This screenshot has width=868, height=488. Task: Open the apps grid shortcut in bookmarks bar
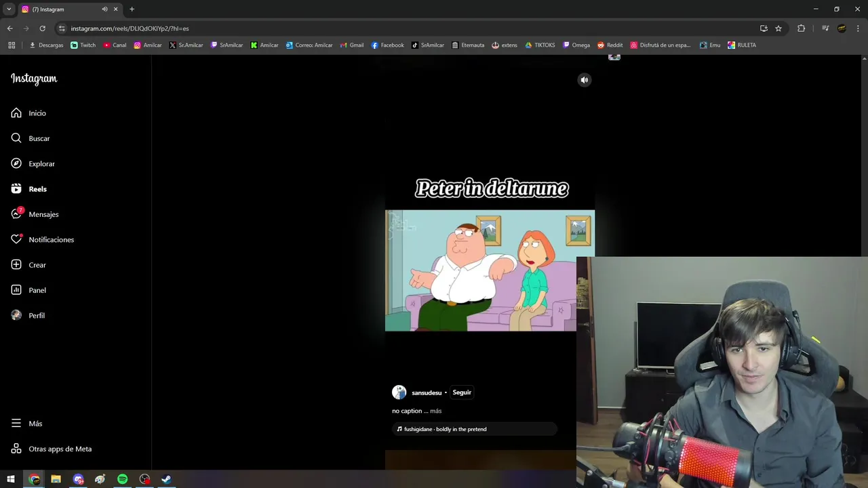(12, 45)
